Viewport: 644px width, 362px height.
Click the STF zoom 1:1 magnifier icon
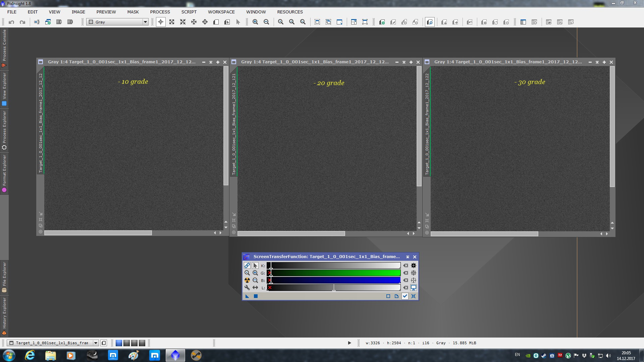(x=247, y=273)
